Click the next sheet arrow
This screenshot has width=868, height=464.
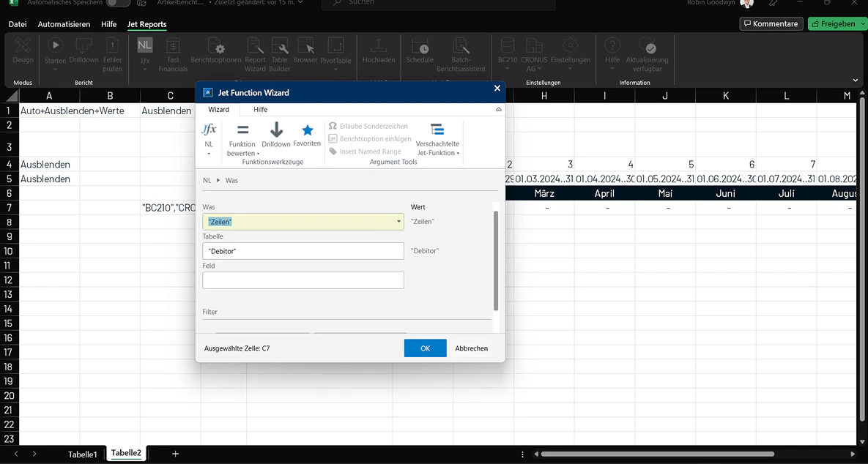pyautogui.click(x=34, y=454)
